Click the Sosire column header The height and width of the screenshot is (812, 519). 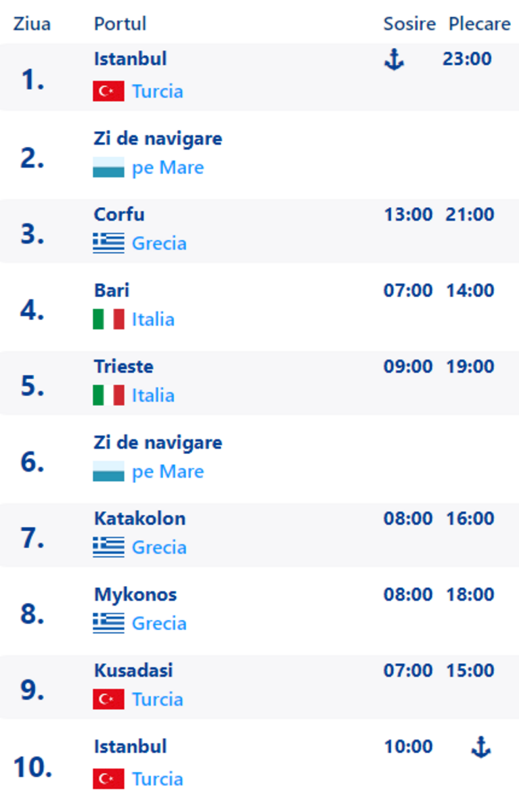(409, 24)
